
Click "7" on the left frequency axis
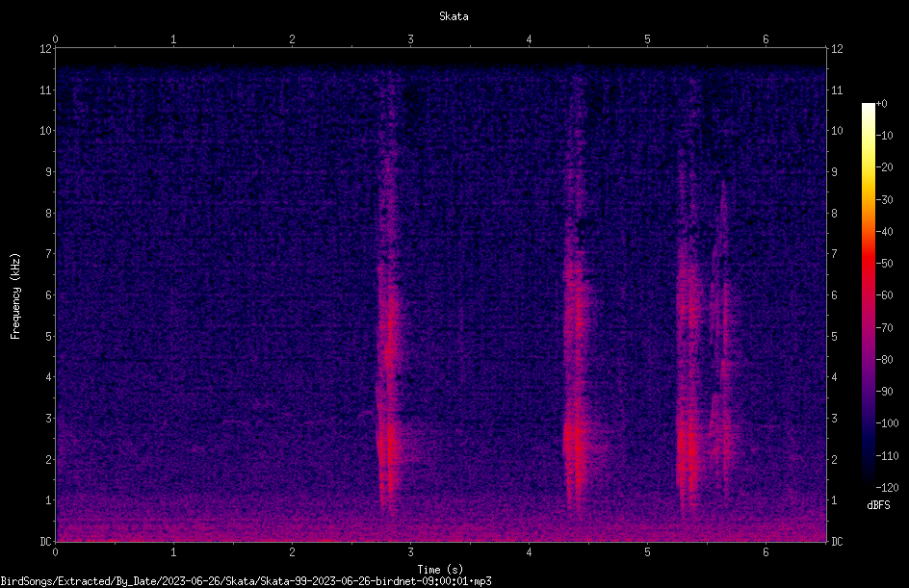click(x=49, y=254)
